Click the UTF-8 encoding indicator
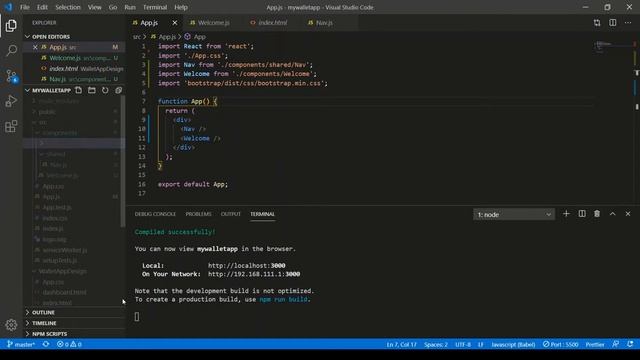 click(463, 344)
